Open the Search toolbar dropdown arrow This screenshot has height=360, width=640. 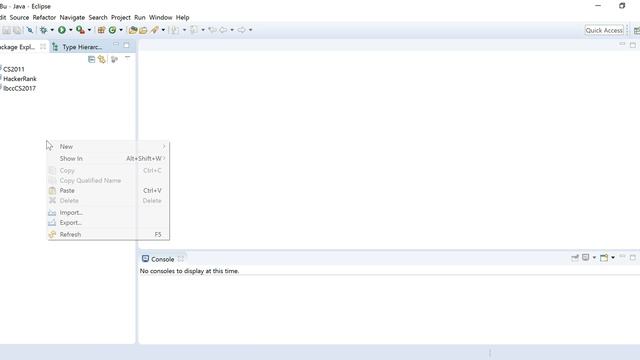[163, 30]
